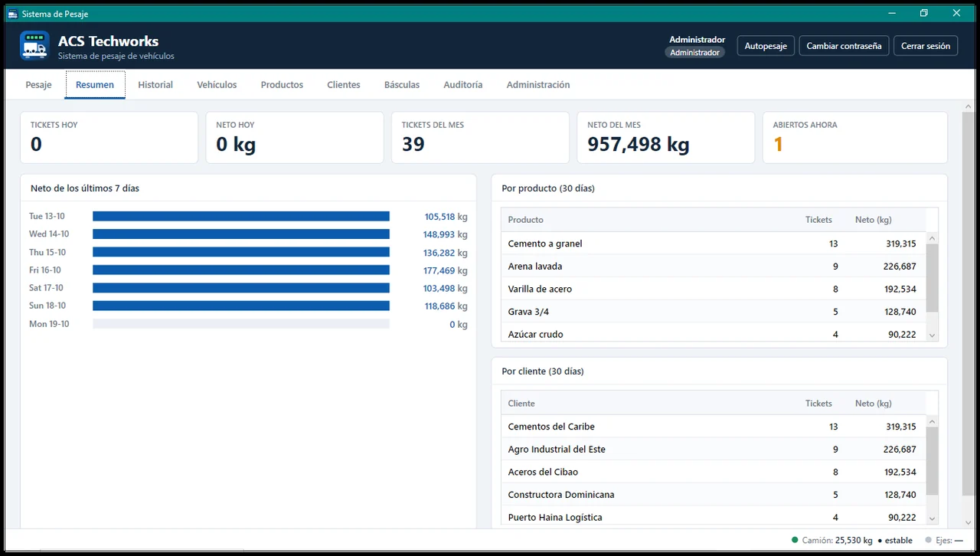Switch to the Básculas tab

[402, 85]
